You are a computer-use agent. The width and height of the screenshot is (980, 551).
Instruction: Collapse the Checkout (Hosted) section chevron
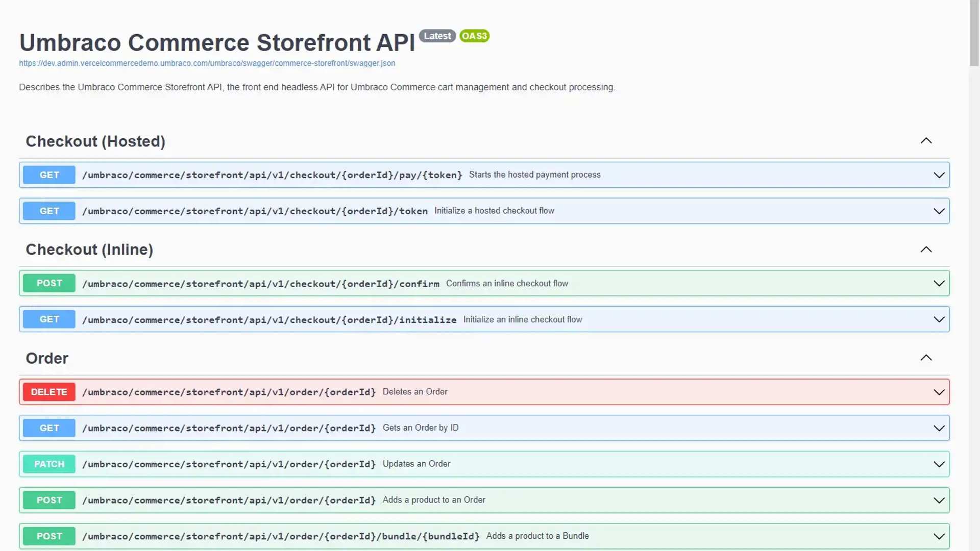(x=926, y=141)
